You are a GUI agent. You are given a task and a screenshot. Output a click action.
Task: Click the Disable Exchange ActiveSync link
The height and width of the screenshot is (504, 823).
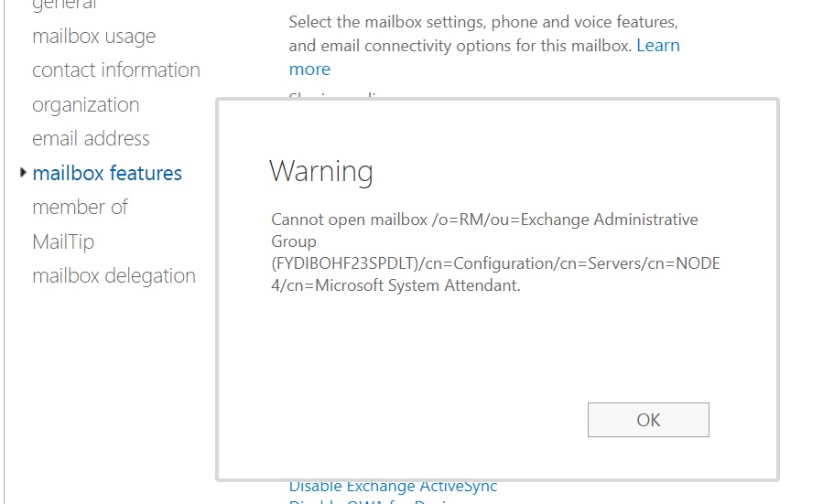point(393,487)
